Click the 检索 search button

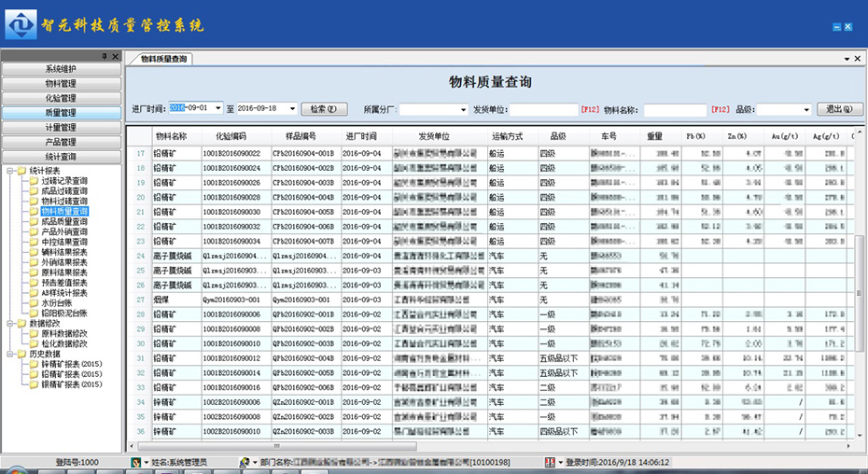point(328,109)
